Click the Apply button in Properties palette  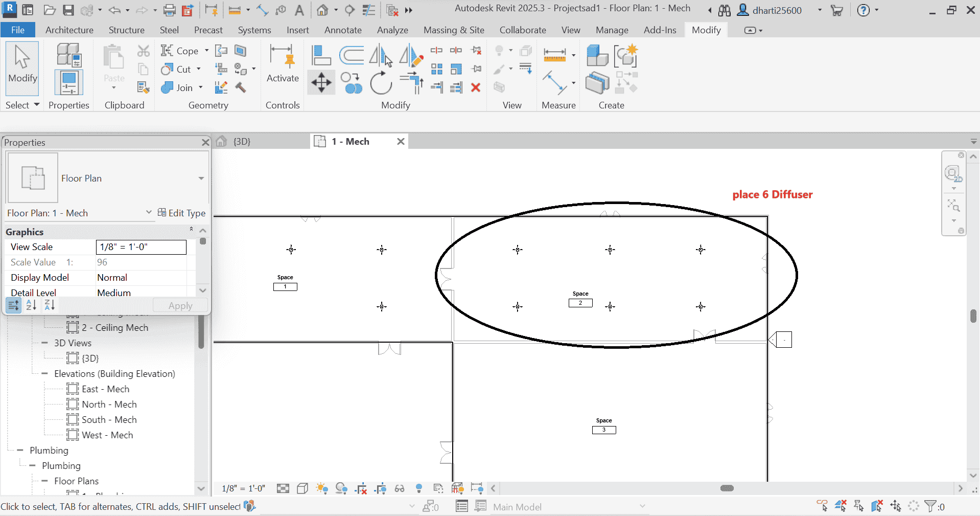point(180,305)
